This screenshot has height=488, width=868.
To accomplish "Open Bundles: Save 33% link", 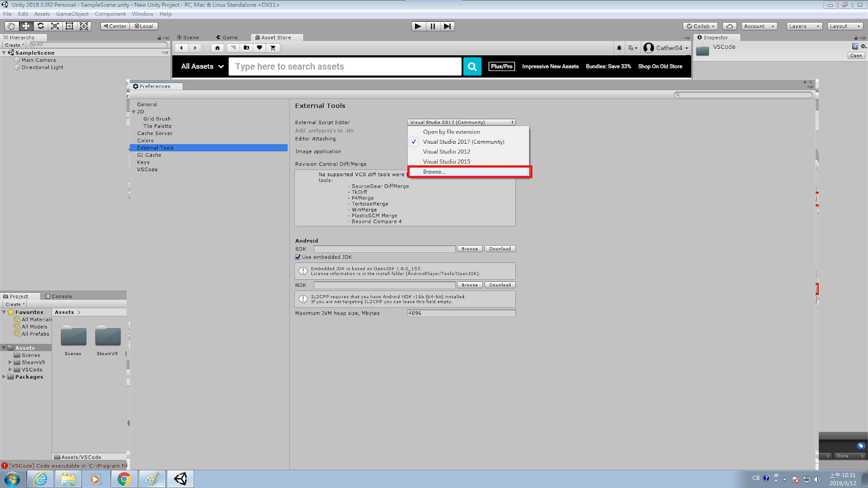I will point(608,66).
